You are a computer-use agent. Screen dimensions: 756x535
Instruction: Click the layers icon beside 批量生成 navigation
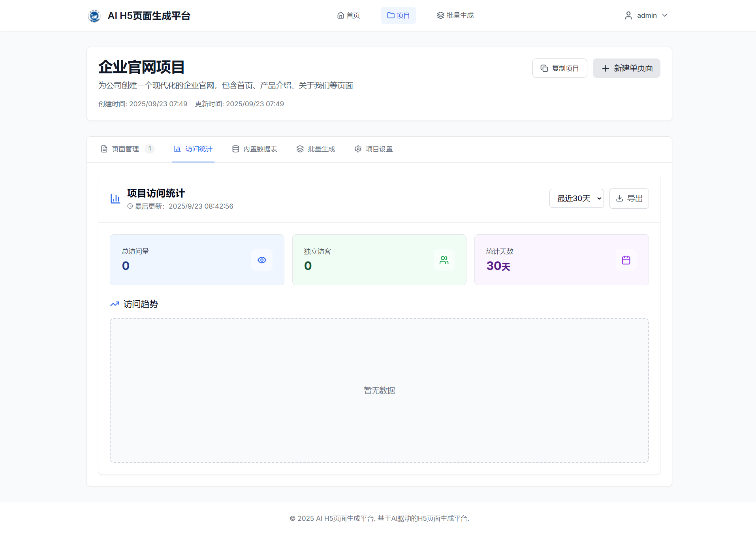pos(440,15)
